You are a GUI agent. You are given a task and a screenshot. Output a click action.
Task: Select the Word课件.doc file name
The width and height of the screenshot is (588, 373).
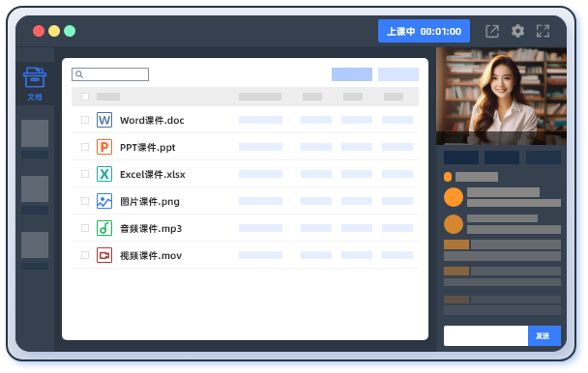click(152, 121)
